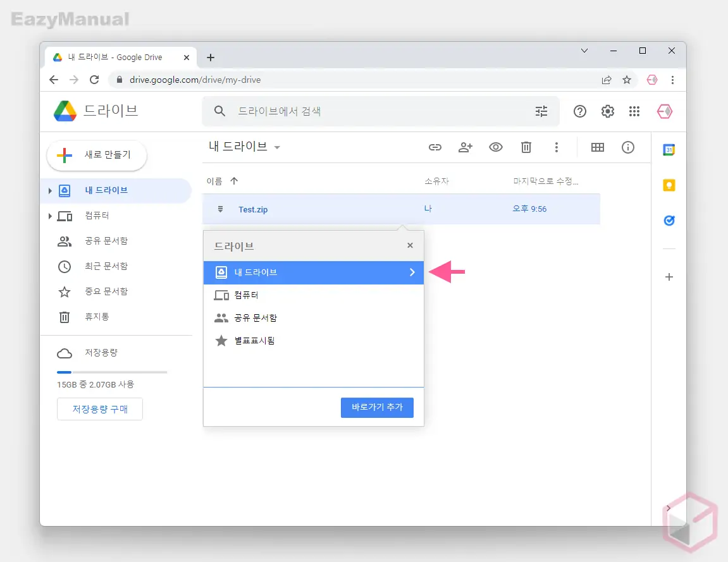Image resolution: width=728 pixels, height=562 pixels.
Task: Preview Test.zip with the eye icon
Action: click(496, 147)
